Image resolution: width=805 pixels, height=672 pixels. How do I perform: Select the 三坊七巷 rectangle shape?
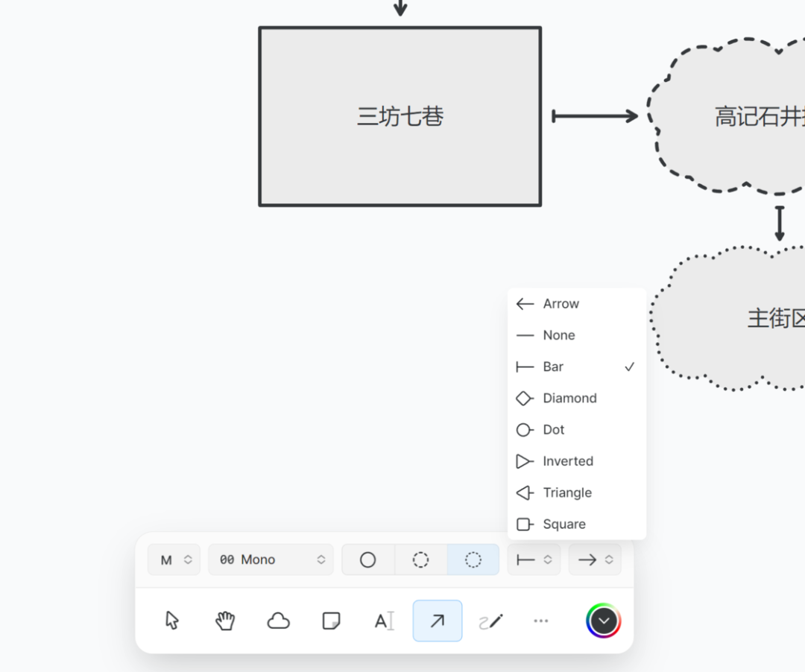(400, 116)
